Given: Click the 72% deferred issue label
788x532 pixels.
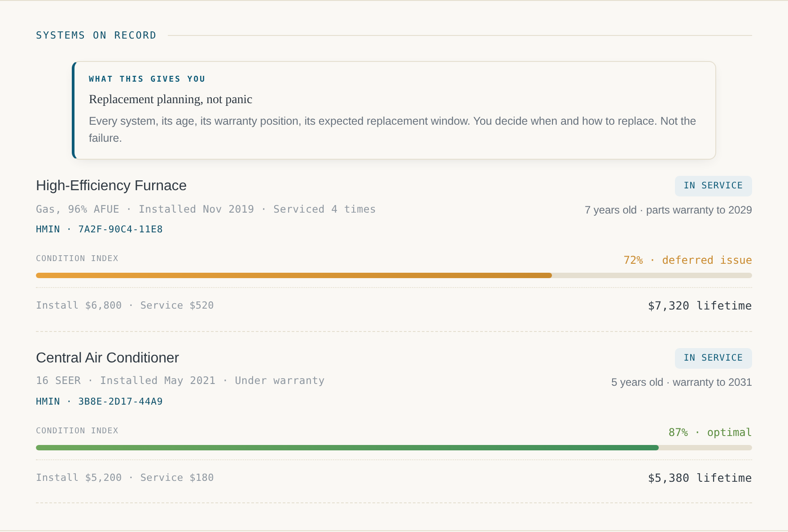Looking at the screenshot, I should [687, 260].
